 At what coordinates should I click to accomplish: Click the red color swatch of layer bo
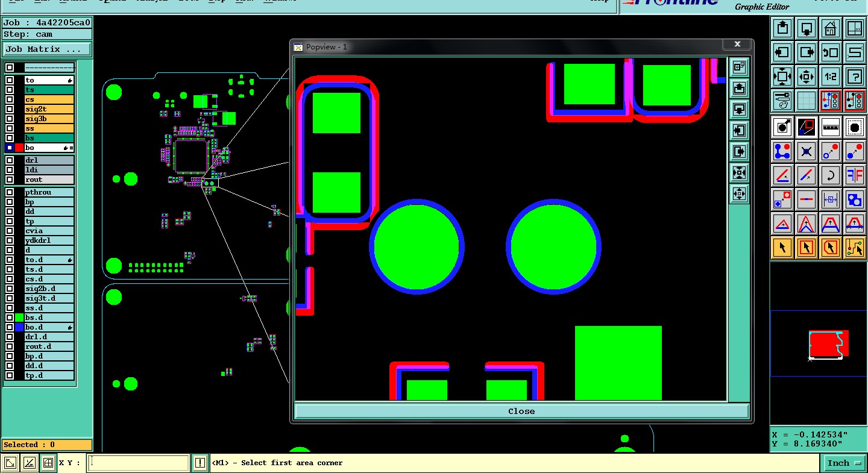point(19,148)
